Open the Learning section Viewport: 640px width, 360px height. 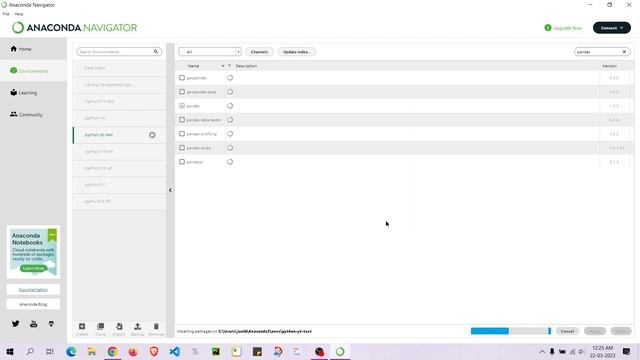click(24, 93)
